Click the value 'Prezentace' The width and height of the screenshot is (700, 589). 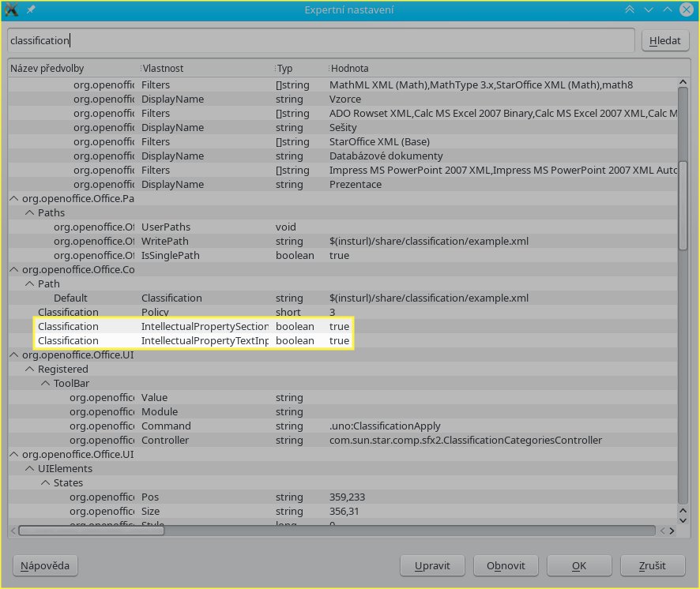point(356,184)
